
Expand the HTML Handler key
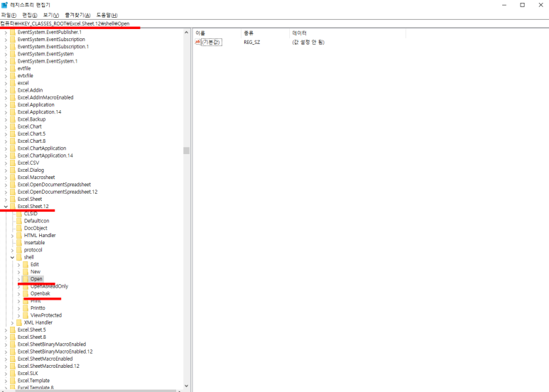pyautogui.click(x=12, y=236)
